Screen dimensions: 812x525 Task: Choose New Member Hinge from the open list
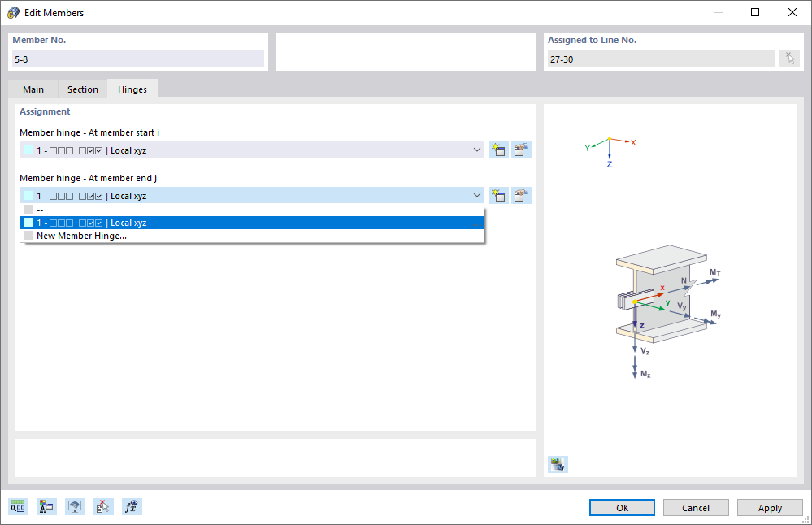tap(81, 235)
